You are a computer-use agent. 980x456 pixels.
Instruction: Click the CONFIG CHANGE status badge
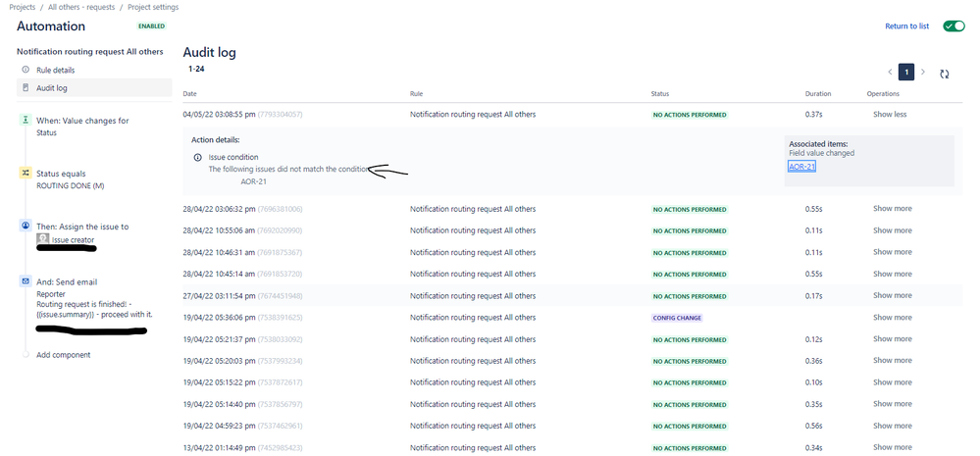[678, 318]
